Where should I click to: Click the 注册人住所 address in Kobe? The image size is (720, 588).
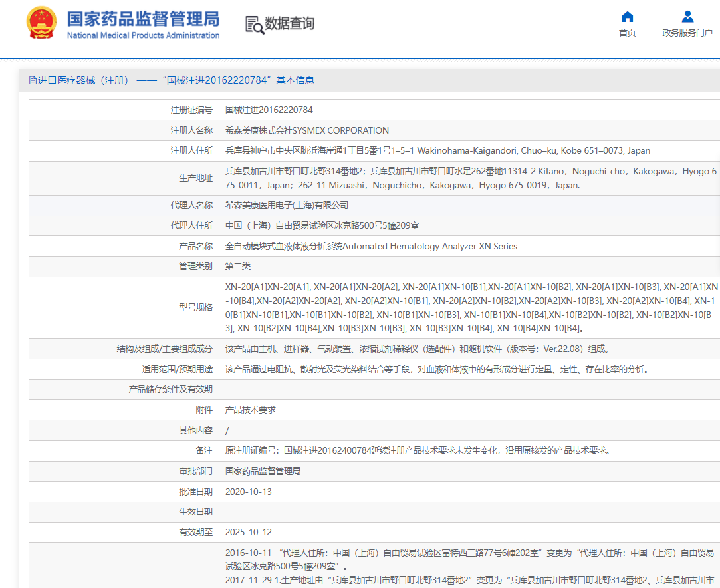[x=437, y=151]
